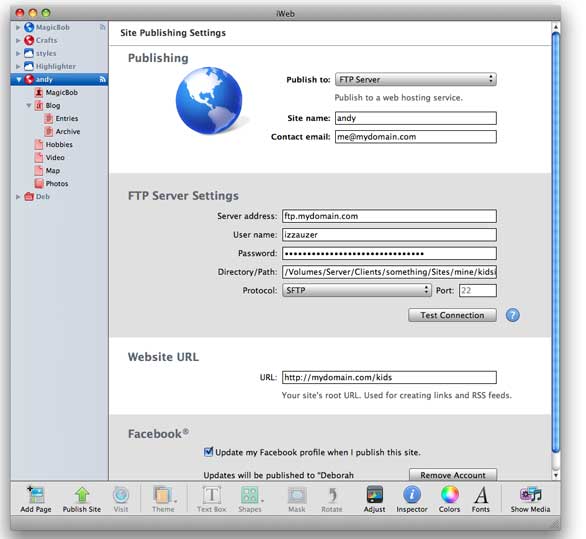The width and height of the screenshot is (586, 539).
Task: Expand the Deb site triangle
Action: pos(18,197)
